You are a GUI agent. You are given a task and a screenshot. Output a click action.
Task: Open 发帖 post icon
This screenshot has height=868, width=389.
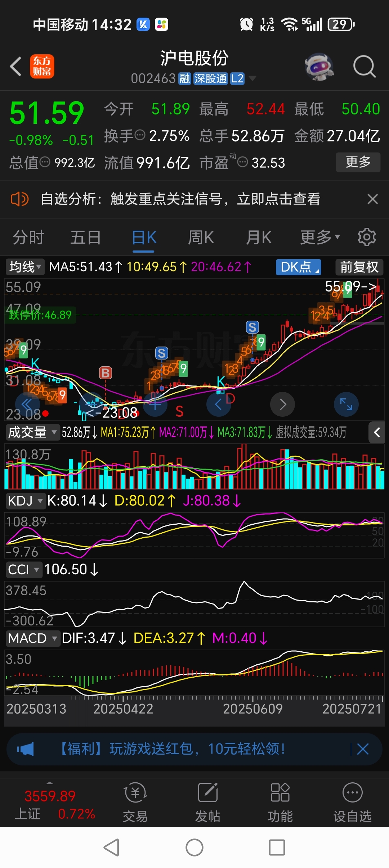click(208, 803)
